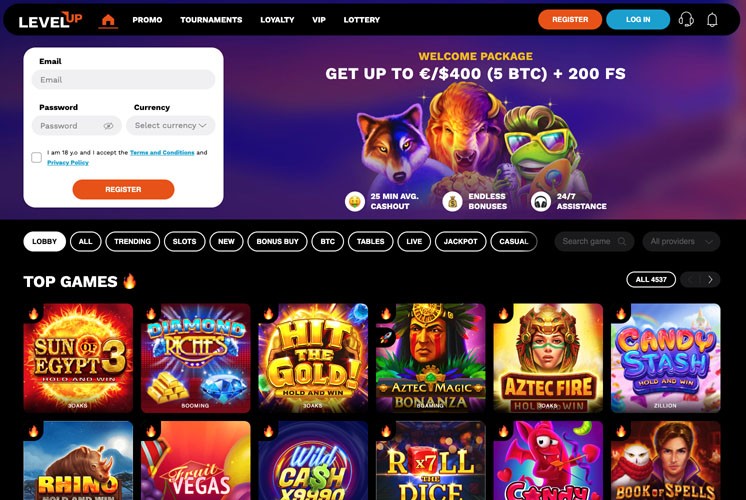
Task: Click the LevelUp logo
Action: click(x=50, y=20)
